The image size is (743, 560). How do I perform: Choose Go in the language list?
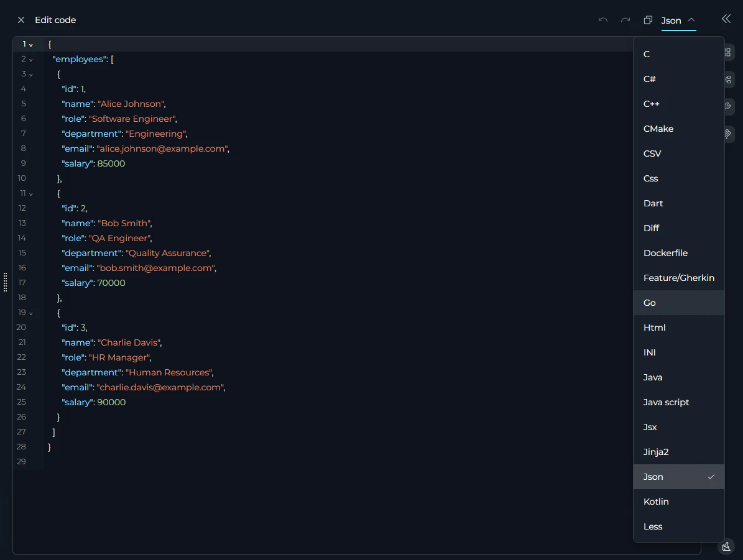pyautogui.click(x=649, y=303)
